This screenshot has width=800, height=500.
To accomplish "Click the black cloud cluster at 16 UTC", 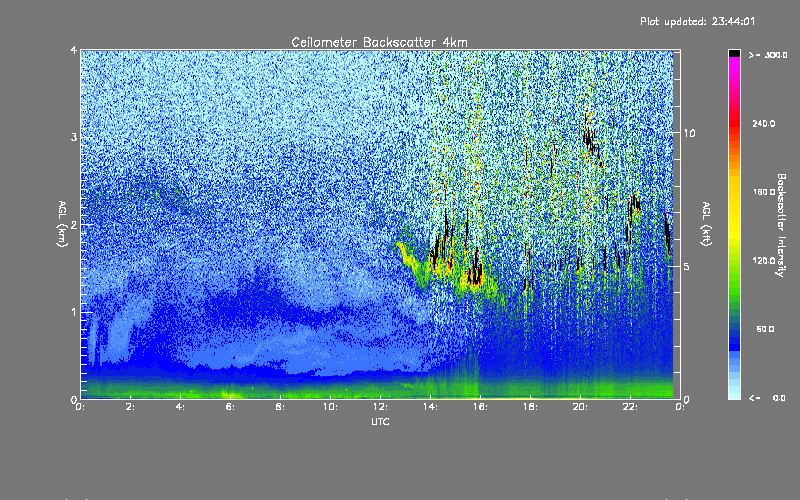I will 476,272.
